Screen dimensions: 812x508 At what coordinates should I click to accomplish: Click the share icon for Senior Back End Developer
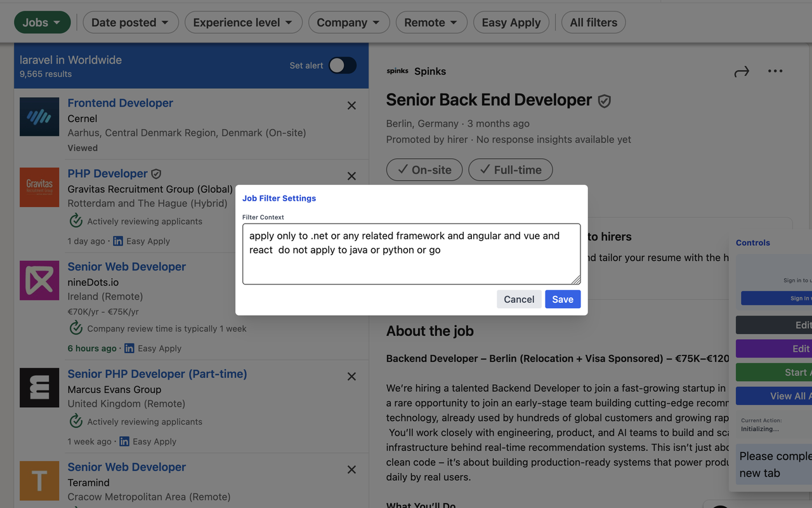click(742, 71)
